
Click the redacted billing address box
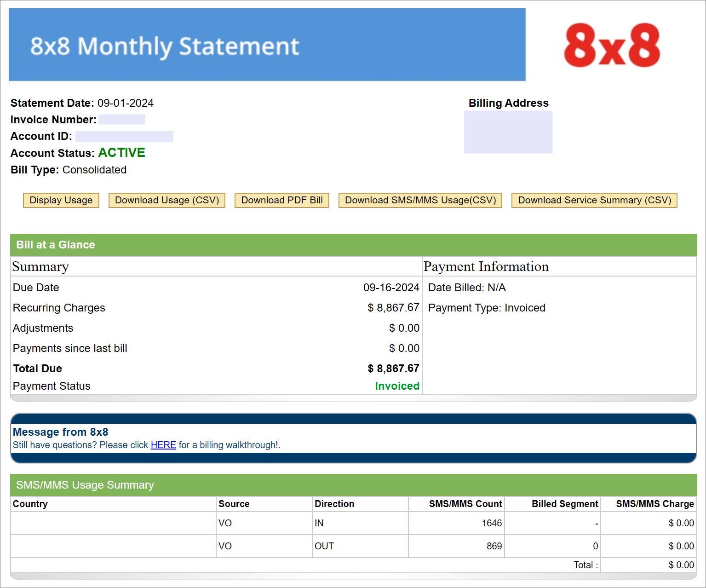[x=508, y=132]
